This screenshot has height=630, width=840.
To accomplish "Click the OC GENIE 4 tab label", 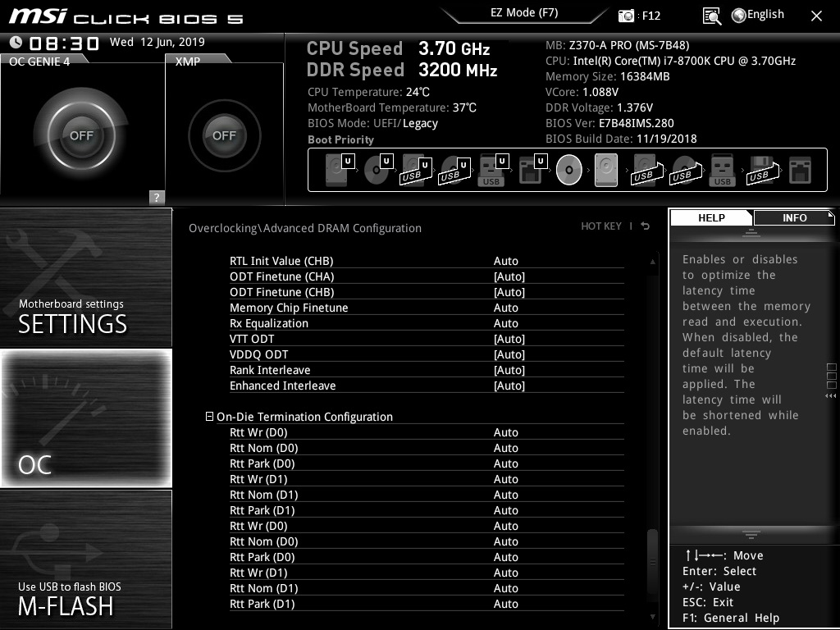I will pyautogui.click(x=39, y=62).
